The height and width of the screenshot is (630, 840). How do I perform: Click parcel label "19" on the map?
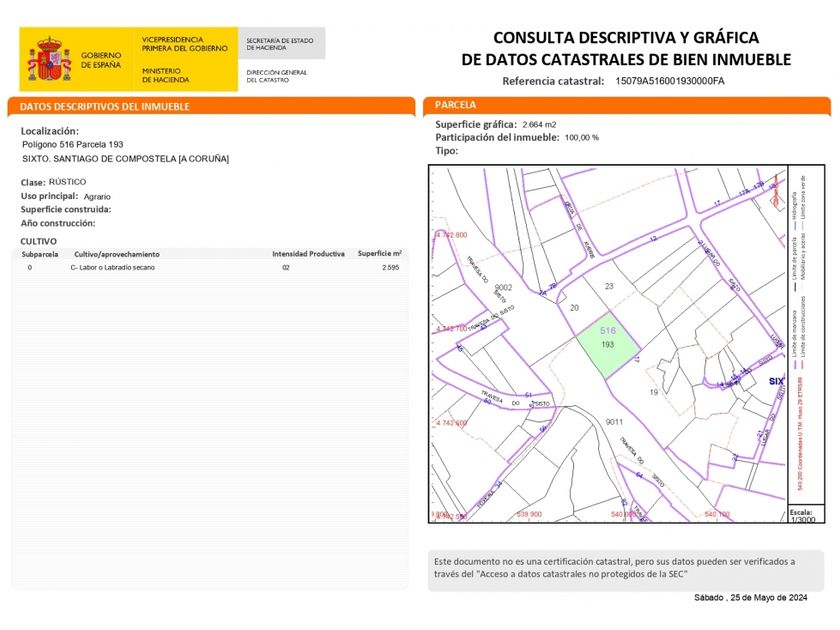point(654,393)
